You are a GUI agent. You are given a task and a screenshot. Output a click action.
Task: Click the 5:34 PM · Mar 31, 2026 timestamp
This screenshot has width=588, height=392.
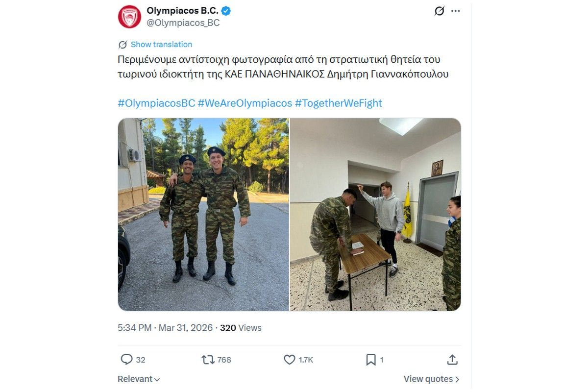[165, 328]
